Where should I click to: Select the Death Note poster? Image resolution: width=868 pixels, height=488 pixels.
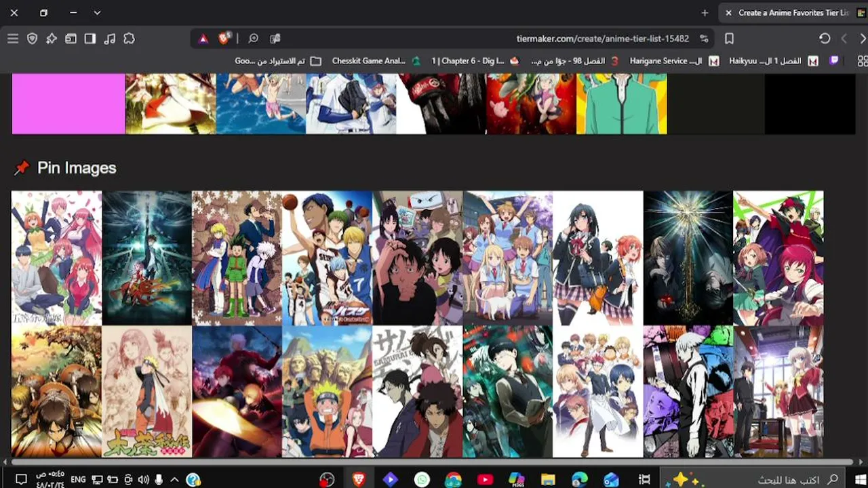point(688,258)
